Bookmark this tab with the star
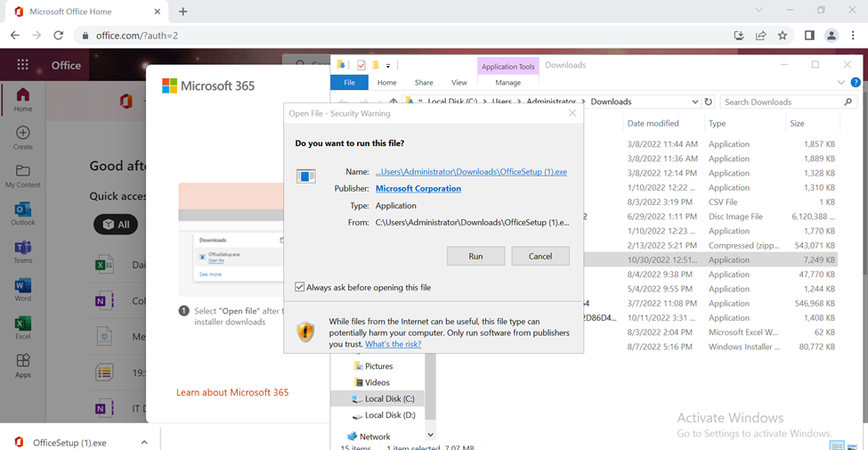Image resolution: width=868 pixels, height=450 pixels. 783,36
